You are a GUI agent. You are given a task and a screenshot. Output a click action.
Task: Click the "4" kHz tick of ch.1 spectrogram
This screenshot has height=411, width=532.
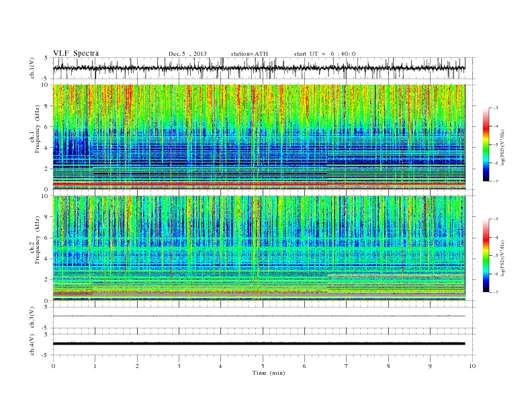pyautogui.click(x=46, y=148)
